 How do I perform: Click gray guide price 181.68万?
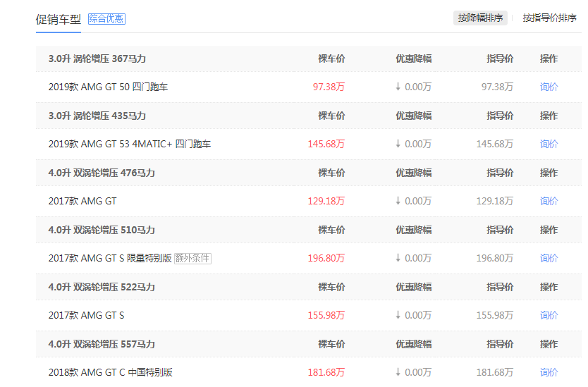tap(495, 372)
